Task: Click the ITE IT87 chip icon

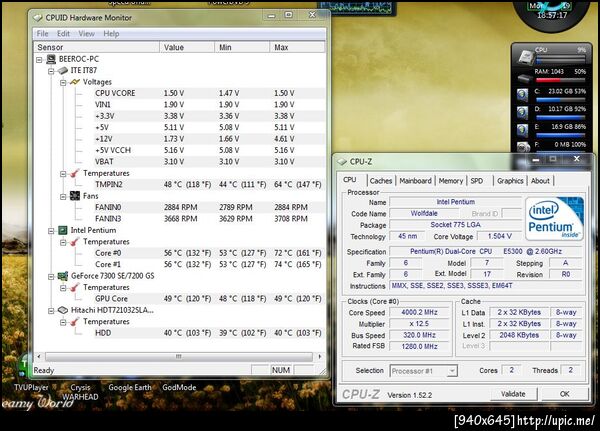Action: coord(63,70)
